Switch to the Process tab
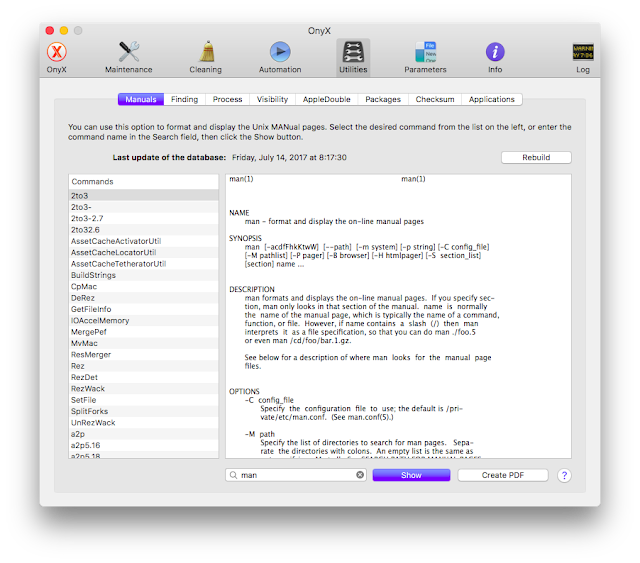The height and width of the screenshot is (563, 640). click(227, 99)
